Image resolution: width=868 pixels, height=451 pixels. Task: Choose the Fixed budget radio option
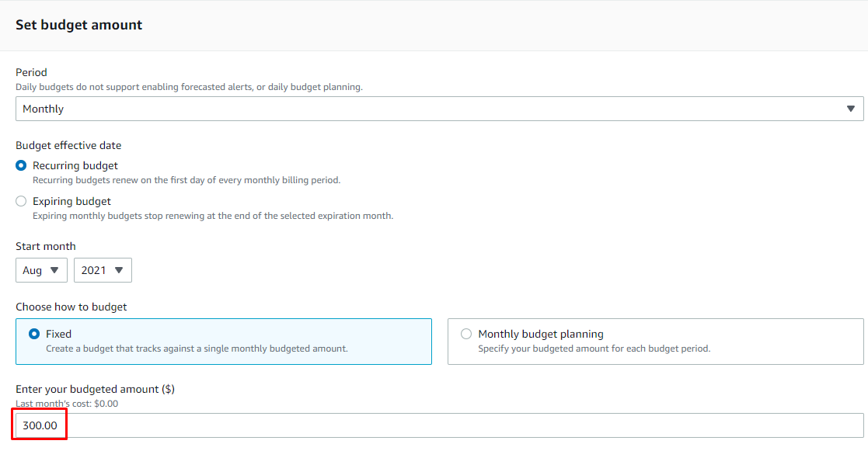(x=34, y=334)
